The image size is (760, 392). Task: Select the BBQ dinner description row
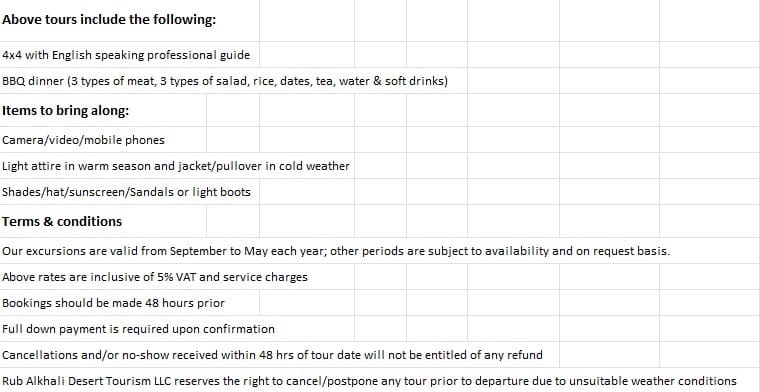tap(234, 81)
